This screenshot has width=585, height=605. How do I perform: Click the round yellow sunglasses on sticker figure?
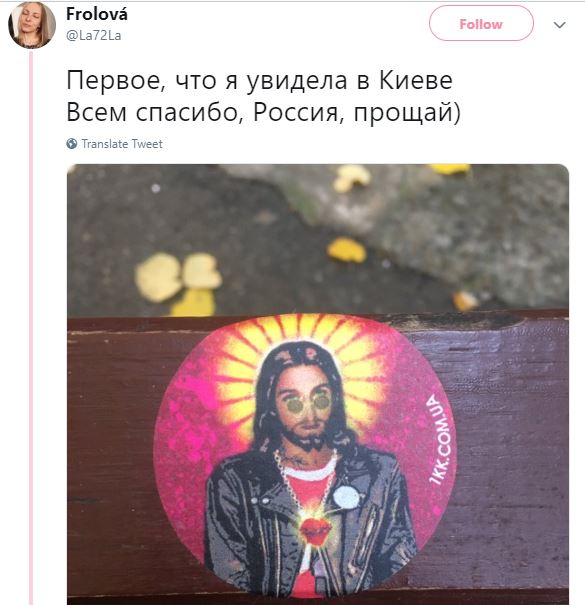coord(308,403)
